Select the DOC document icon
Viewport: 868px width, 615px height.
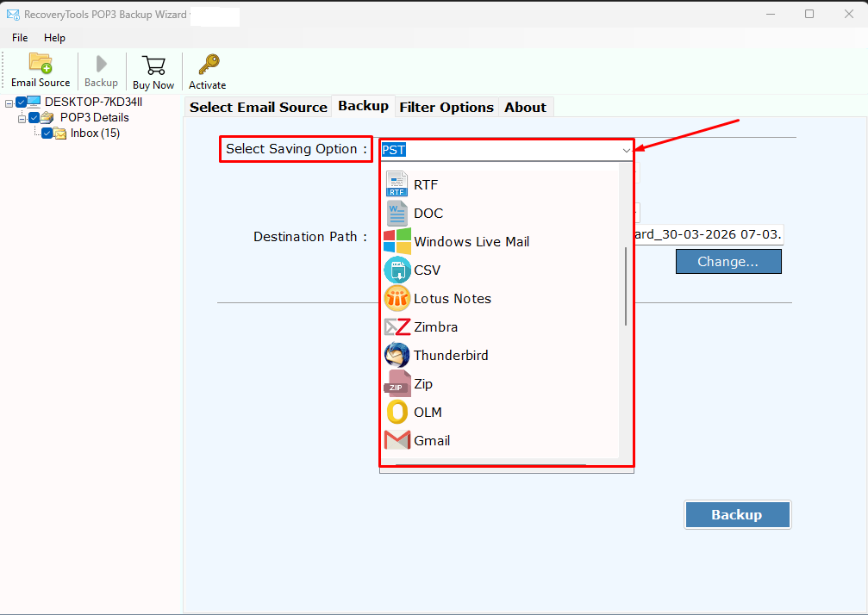point(397,213)
